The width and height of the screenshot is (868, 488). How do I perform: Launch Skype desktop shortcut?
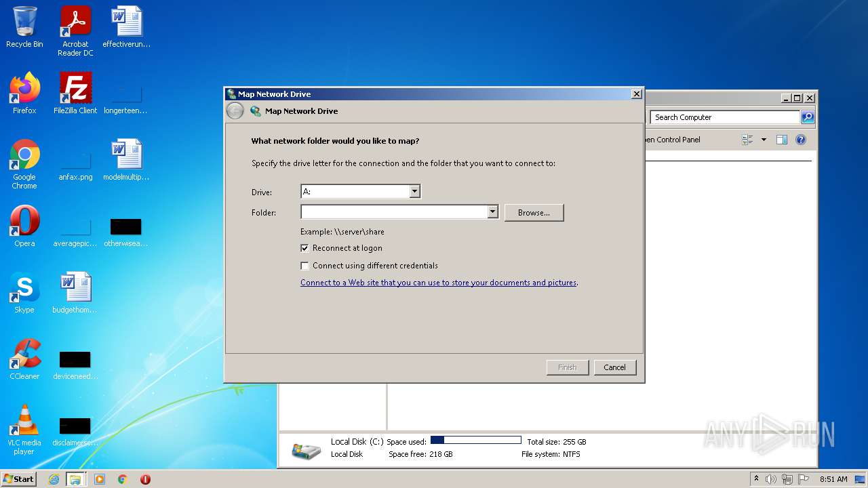pos(24,293)
